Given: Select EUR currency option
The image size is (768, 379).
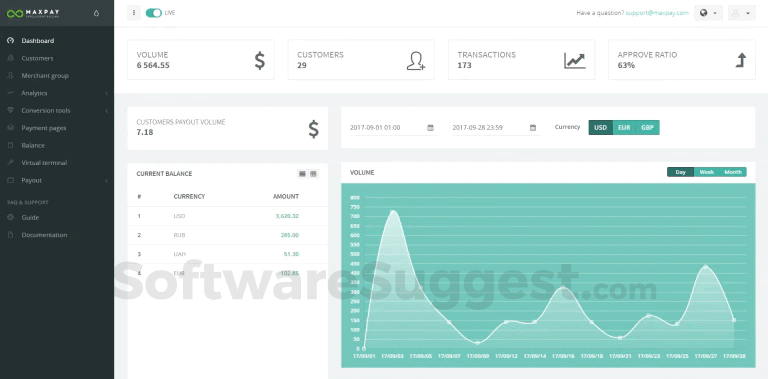Looking at the screenshot, I should 624,127.
